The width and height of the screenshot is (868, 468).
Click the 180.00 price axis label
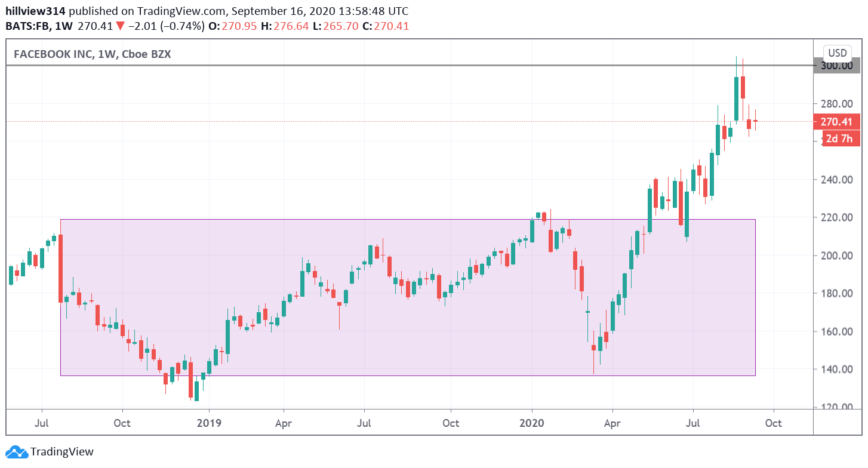[836, 294]
